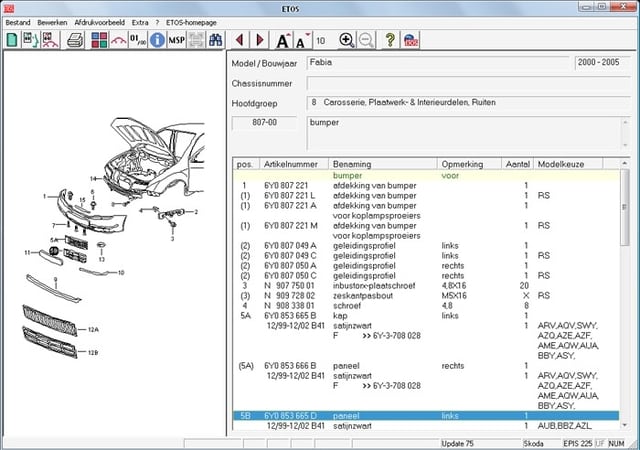Click the pos. column header
The image size is (640, 450).
247,164
